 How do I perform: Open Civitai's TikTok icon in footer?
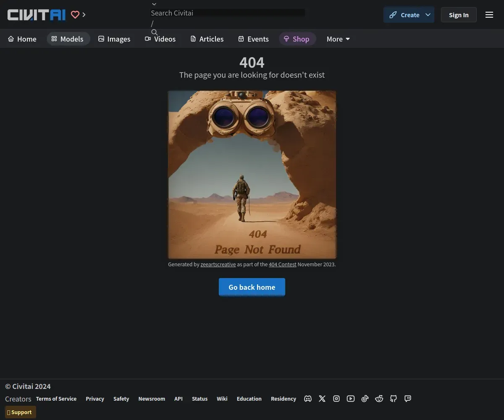[x=365, y=399]
